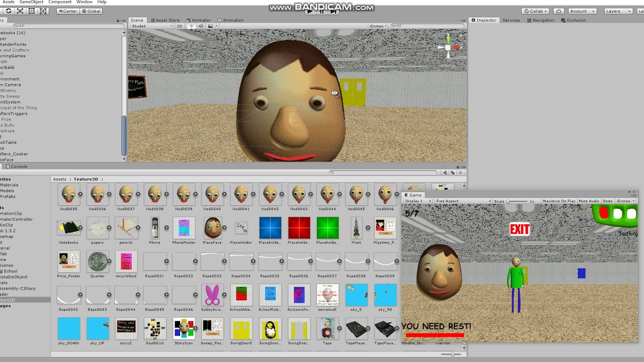Select School scene in folder tree

(x=10, y=271)
